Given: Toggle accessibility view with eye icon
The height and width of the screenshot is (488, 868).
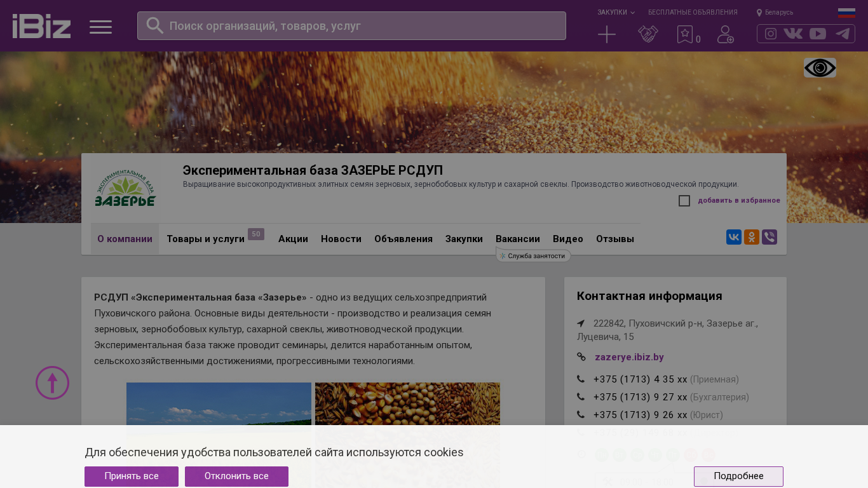Looking at the screenshot, I should click(820, 68).
